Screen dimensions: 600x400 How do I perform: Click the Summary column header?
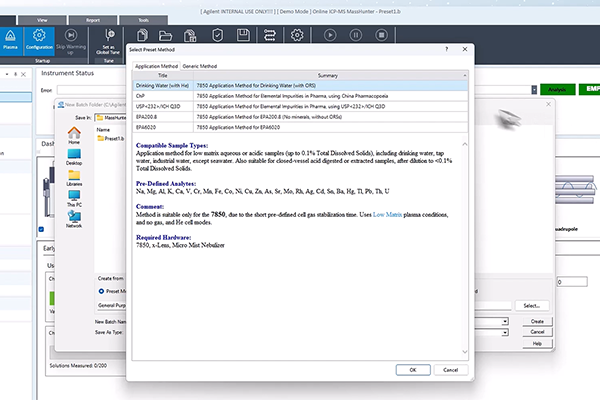(x=328, y=76)
